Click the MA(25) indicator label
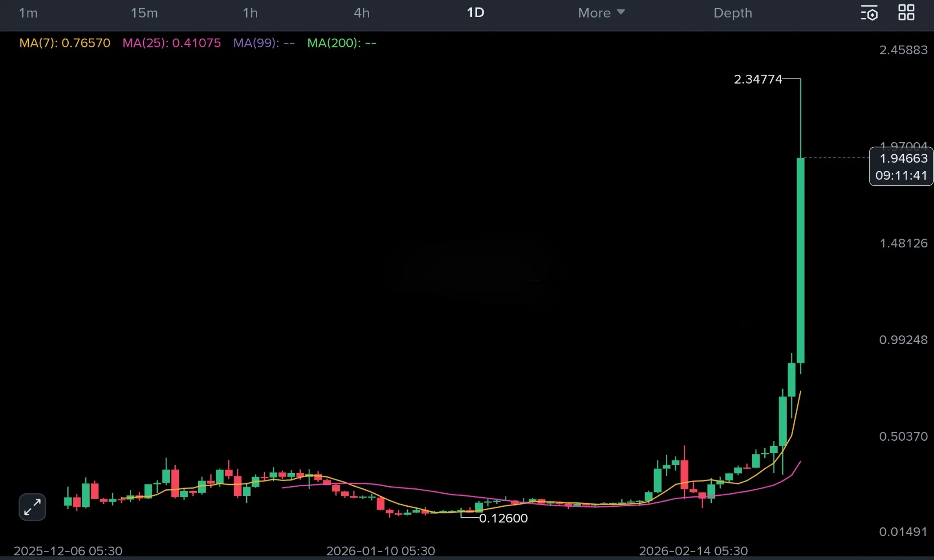 tap(171, 43)
